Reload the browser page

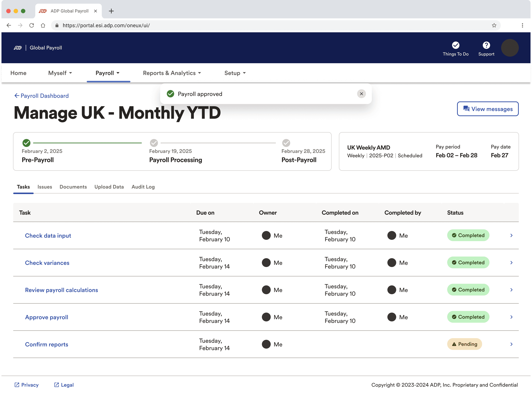point(31,26)
